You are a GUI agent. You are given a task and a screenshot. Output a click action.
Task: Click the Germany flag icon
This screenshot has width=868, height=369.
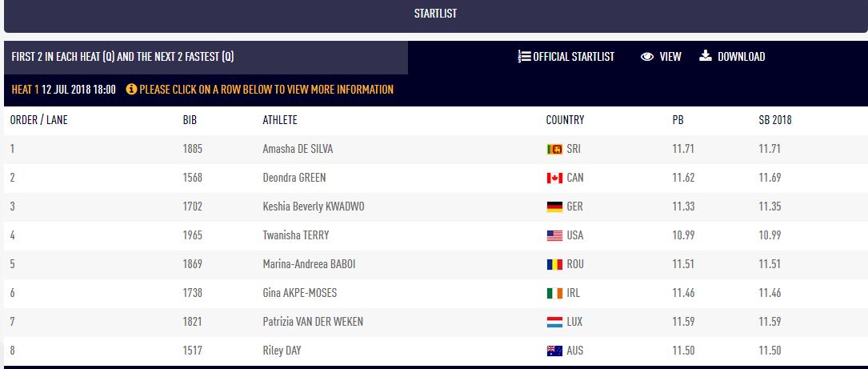tap(554, 207)
